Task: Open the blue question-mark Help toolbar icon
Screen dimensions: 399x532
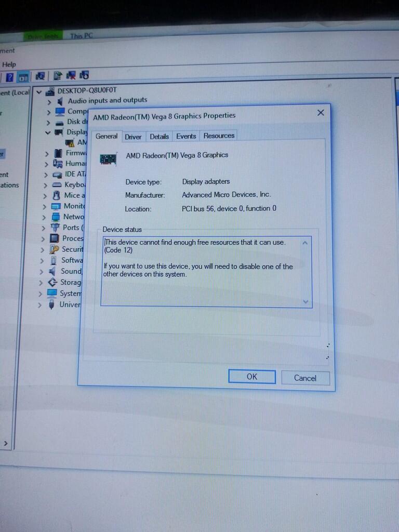Action: 10,77
